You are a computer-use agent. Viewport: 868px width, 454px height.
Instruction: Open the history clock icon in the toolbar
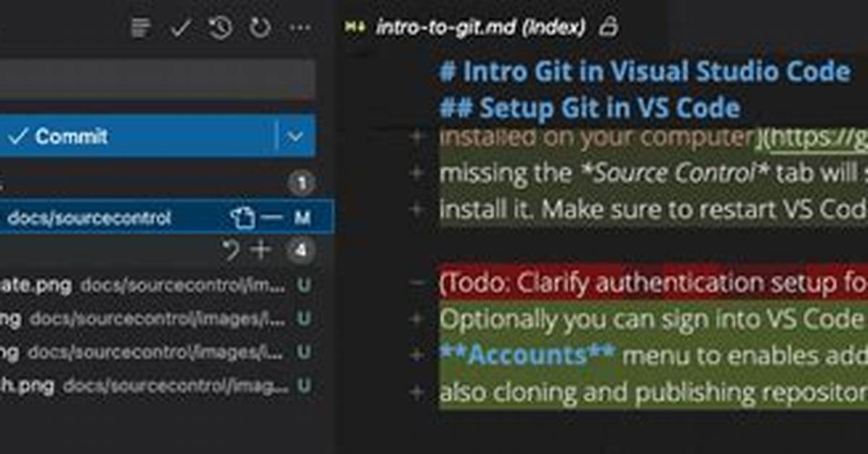point(220,28)
